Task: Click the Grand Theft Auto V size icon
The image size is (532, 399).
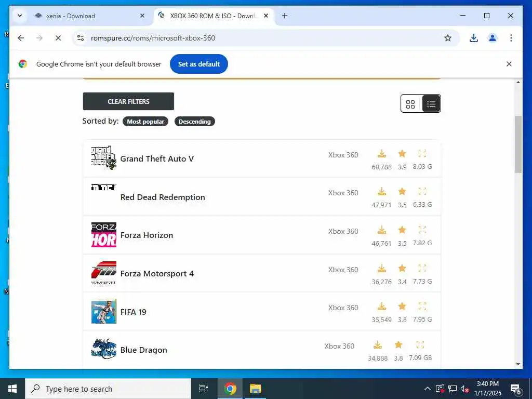Action: (x=422, y=154)
